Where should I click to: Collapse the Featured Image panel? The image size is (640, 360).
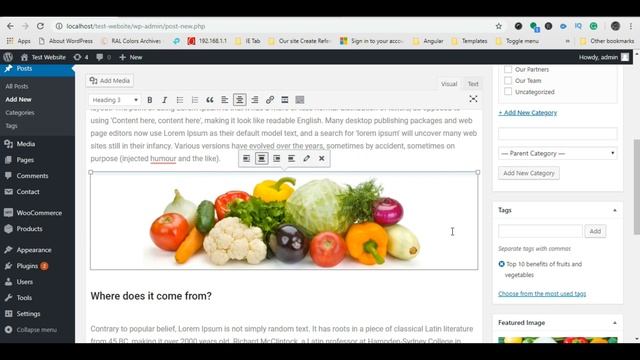(x=615, y=323)
